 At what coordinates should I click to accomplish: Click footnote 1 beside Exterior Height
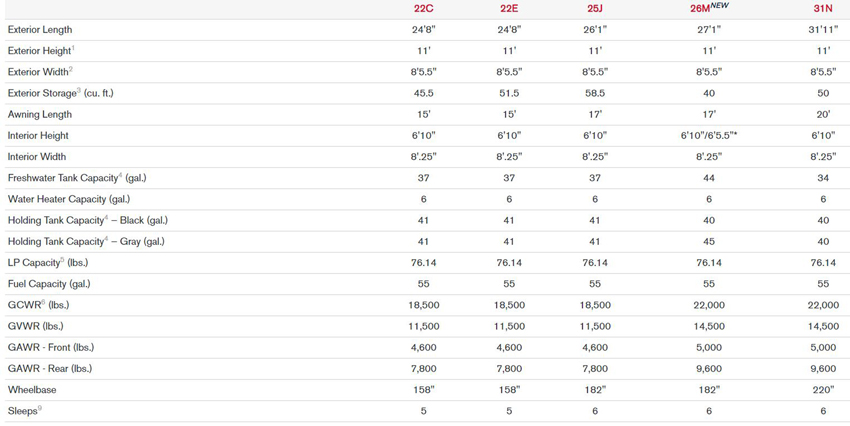click(x=73, y=47)
